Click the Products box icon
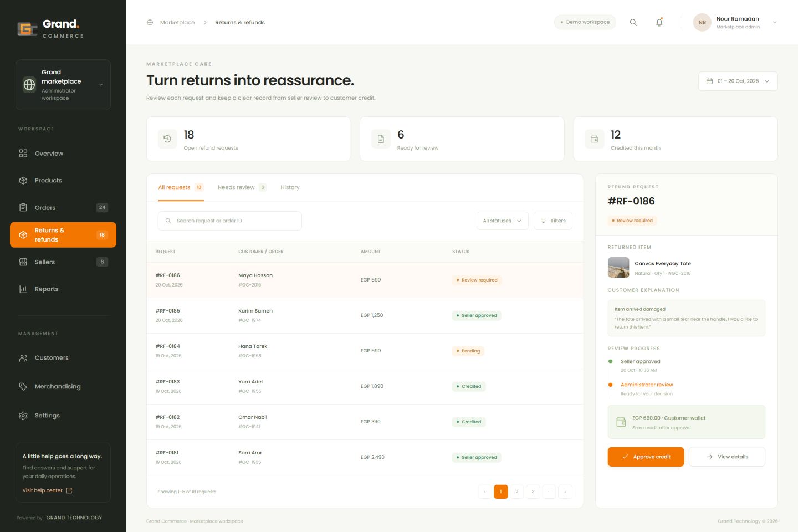 tap(23, 181)
